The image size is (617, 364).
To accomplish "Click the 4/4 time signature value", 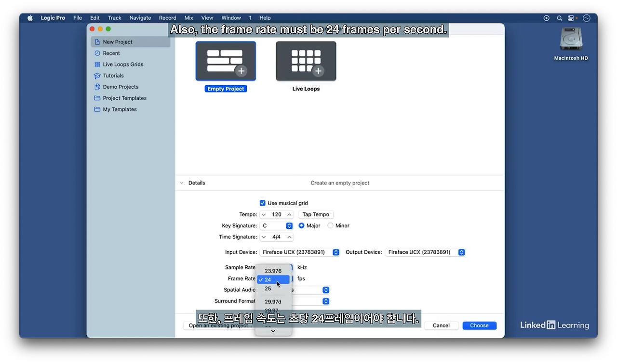I will point(277,237).
